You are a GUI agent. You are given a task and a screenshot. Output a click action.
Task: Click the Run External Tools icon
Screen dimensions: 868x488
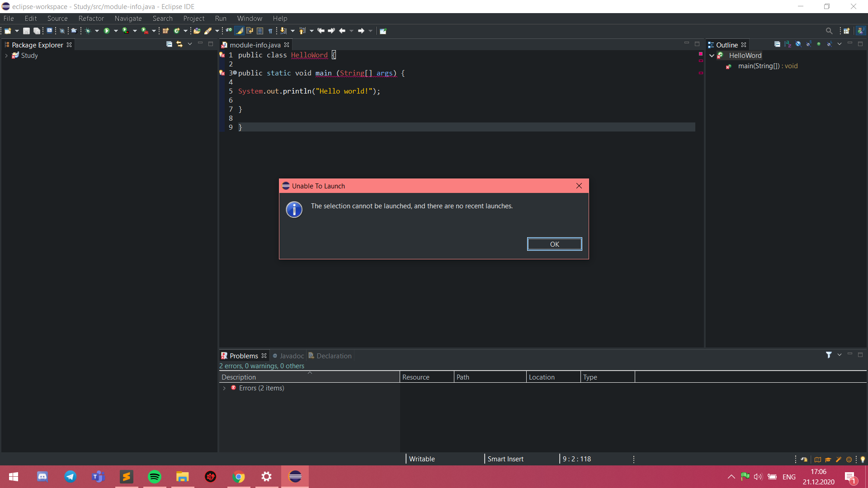(145, 31)
